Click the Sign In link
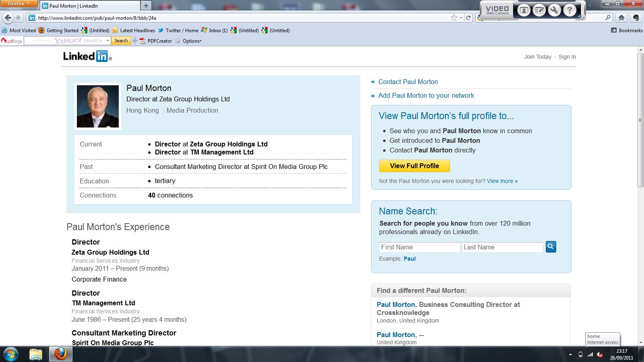Screen dimensions: 644x362 tap(567, 57)
